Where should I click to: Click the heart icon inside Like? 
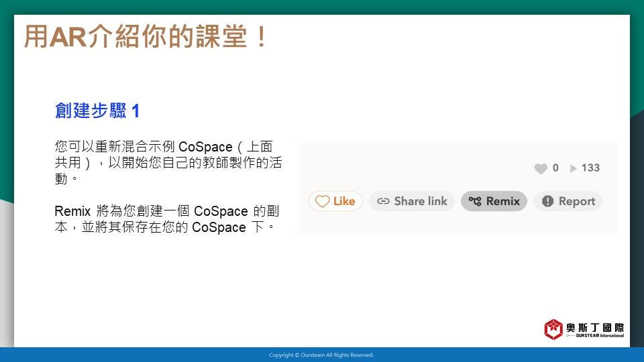pyautogui.click(x=322, y=202)
